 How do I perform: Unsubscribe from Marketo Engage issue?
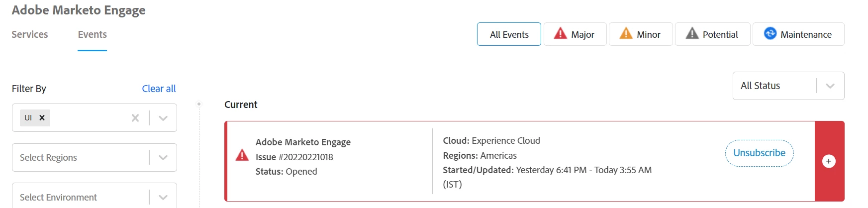click(759, 153)
